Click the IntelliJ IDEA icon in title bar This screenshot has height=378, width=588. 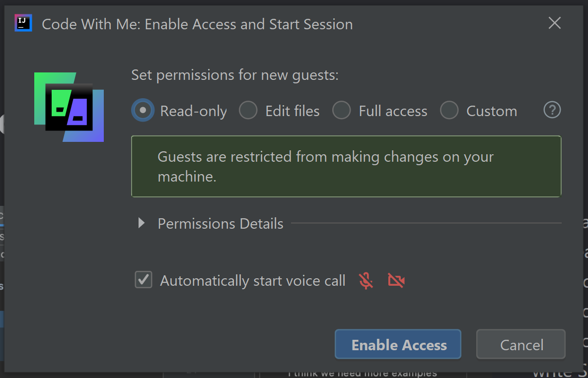(x=23, y=23)
